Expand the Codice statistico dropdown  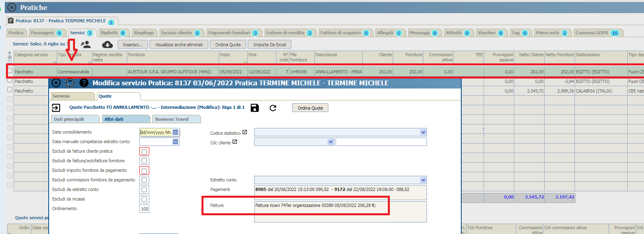click(423, 132)
